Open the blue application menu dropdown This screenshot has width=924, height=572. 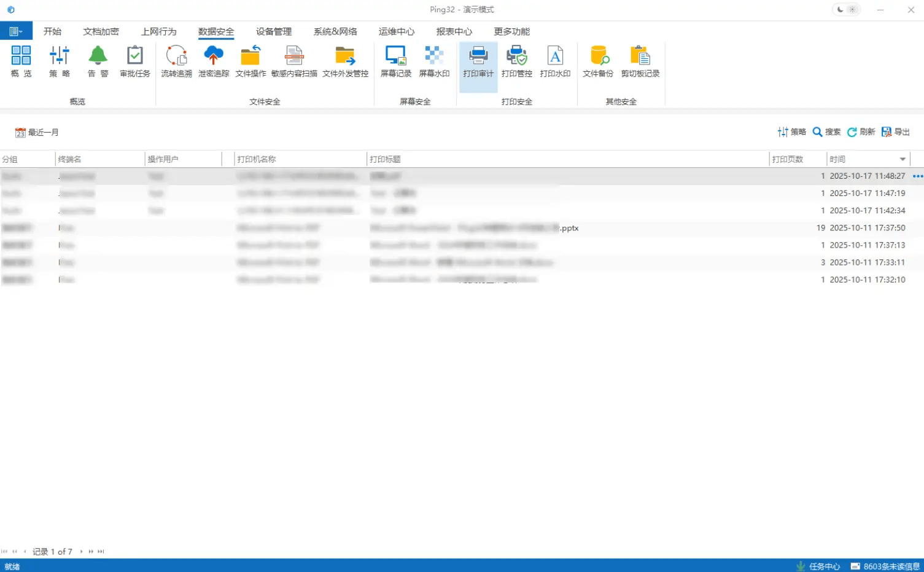[x=16, y=31]
